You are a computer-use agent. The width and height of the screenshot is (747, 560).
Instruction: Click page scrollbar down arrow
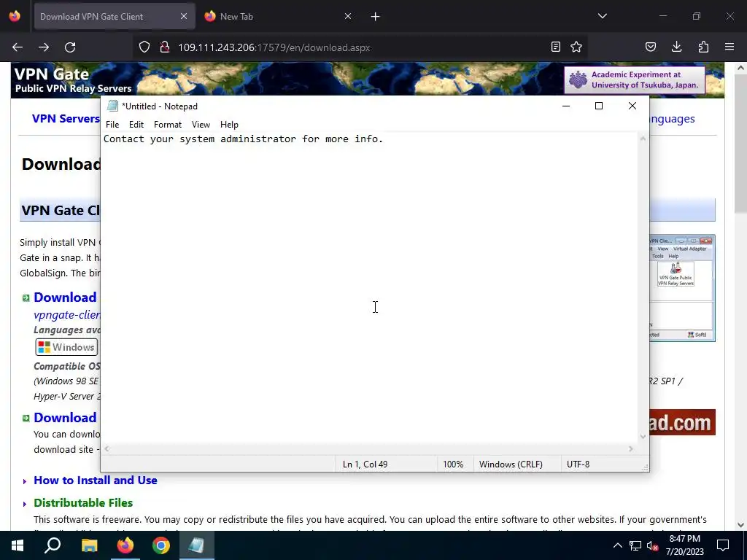click(741, 525)
